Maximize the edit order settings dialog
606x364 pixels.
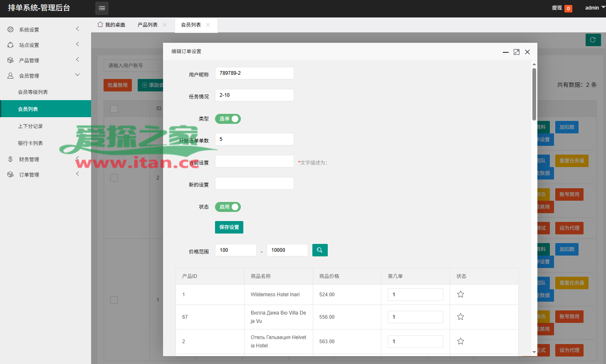tap(516, 52)
